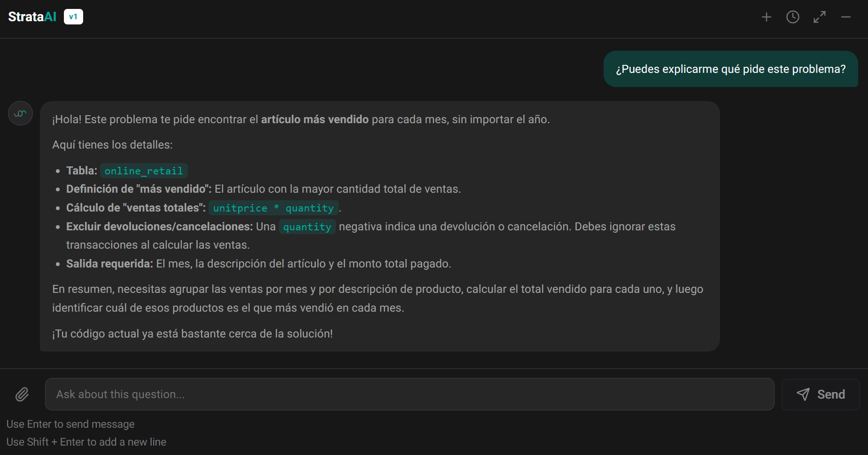This screenshot has width=868, height=455.
Task: Click bold text 'artículo más vendido'
Action: (315, 119)
